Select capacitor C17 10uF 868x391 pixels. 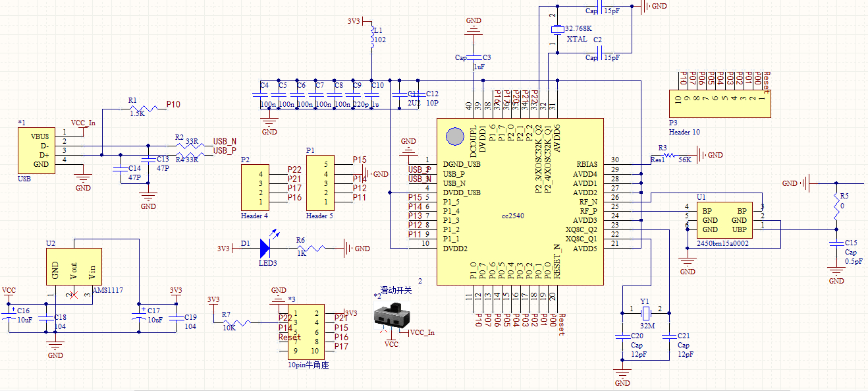[139, 318]
